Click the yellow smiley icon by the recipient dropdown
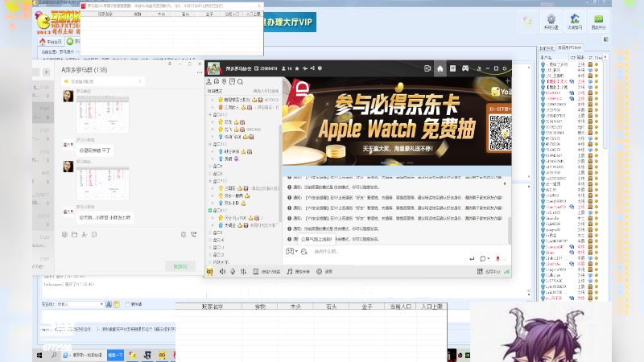This screenshot has width=644, height=362. pyautogui.click(x=116, y=304)
